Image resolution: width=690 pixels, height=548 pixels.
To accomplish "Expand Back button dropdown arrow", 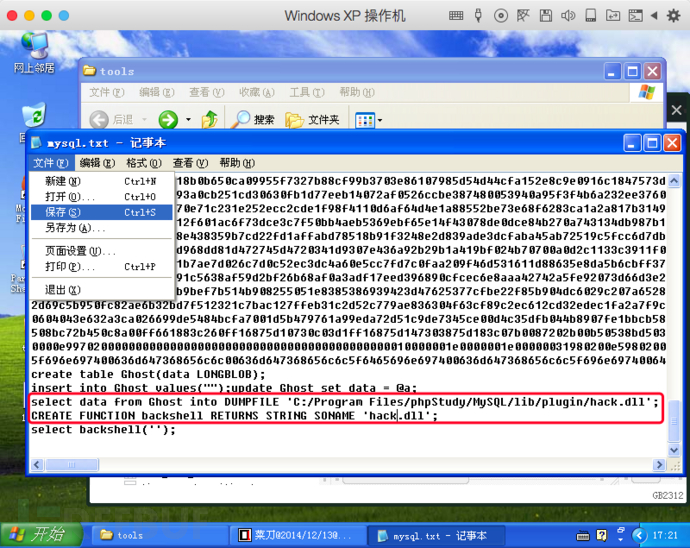I will coord(144,119).
